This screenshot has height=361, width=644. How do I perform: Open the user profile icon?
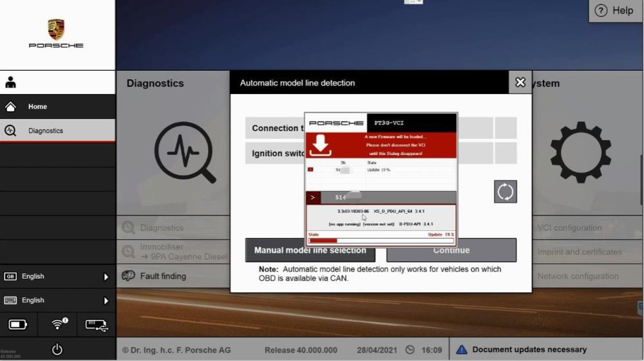point(10,82)
